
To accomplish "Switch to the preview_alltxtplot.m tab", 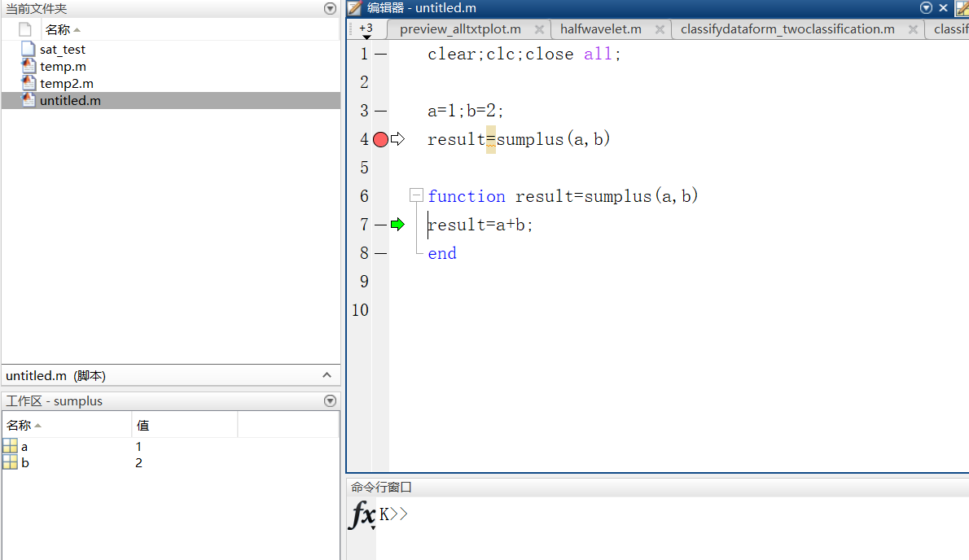I will tap(460, 29).
